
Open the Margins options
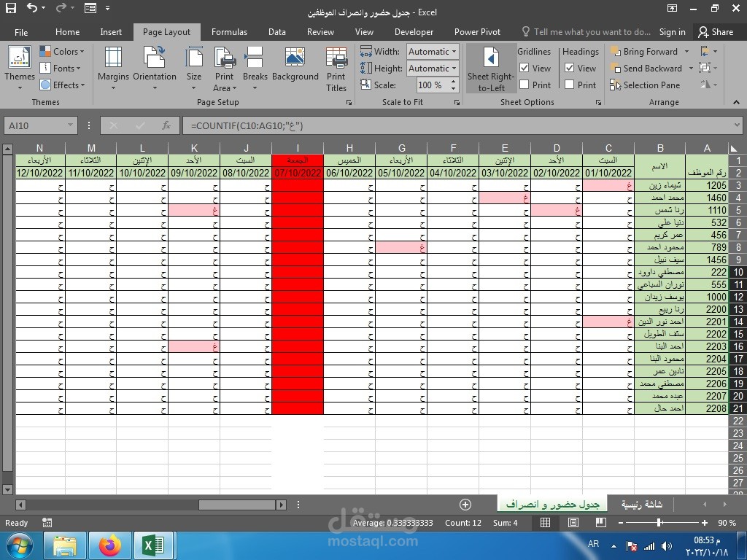pyautogui.click(x=113, y=68)
